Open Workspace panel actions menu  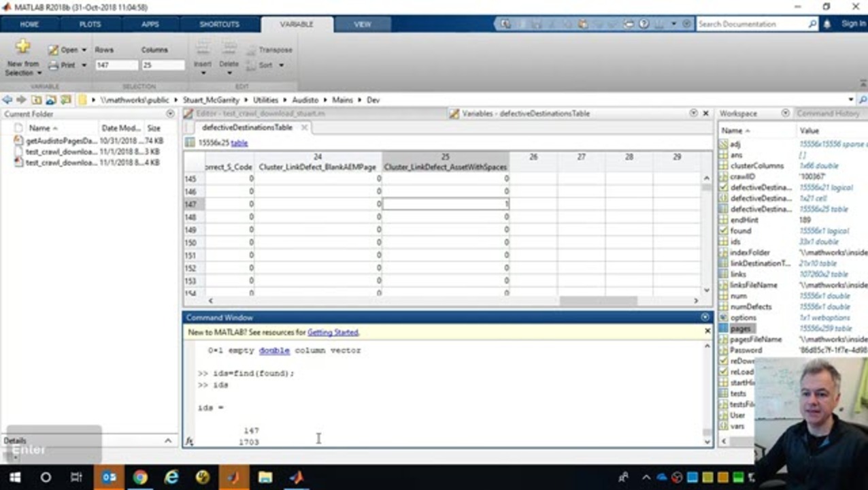[785, 114]
